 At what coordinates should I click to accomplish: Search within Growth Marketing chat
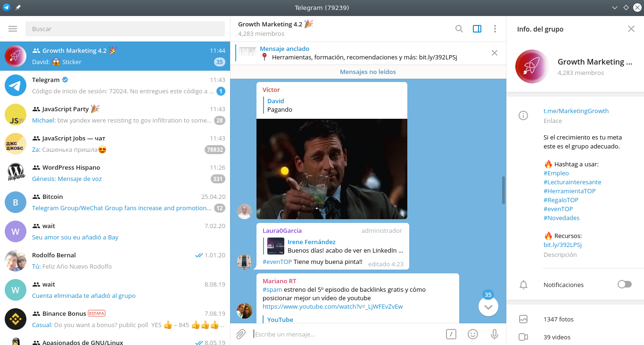[459, 29]
